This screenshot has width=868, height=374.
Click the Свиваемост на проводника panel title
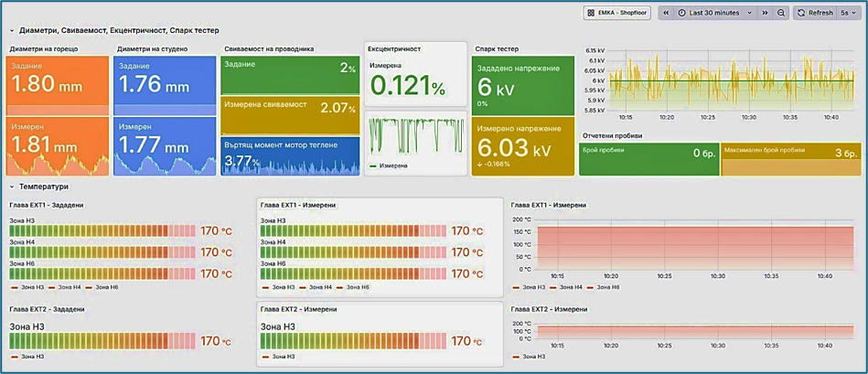pos(270,48)
